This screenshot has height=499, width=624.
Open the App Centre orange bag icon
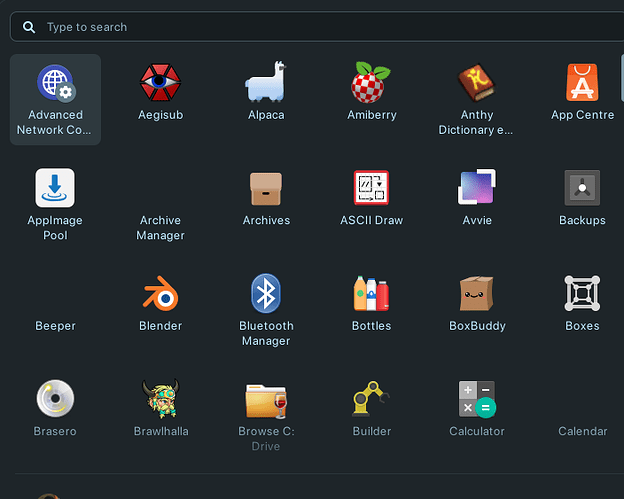582,82
